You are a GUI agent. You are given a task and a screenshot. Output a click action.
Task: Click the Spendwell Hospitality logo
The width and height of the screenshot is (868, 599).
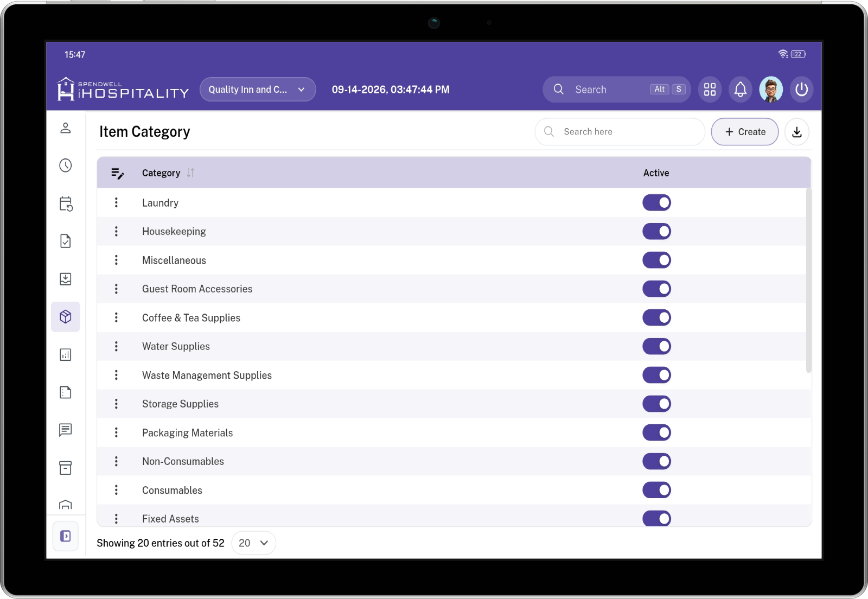pos(123,89)
